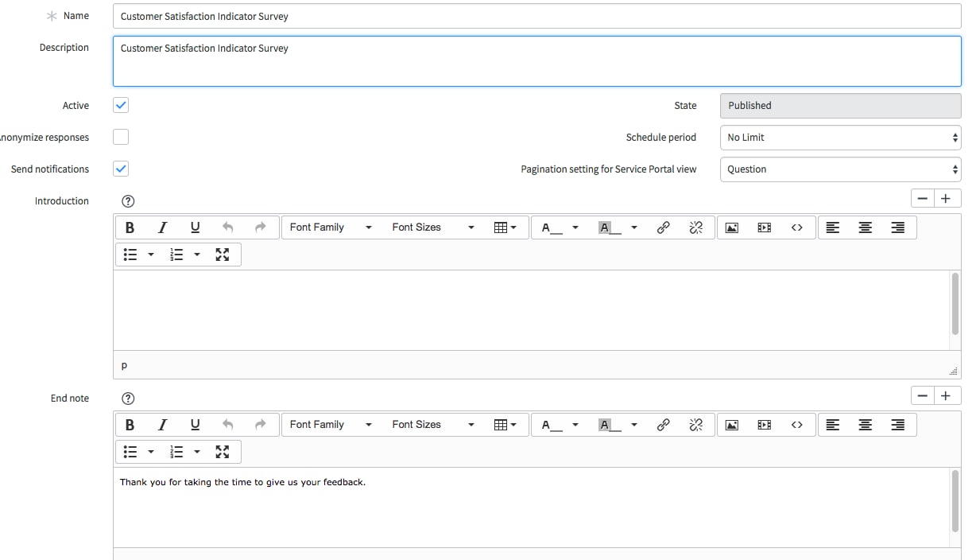
Task: Insert a link in the Introduction editor
Action: 663,227
